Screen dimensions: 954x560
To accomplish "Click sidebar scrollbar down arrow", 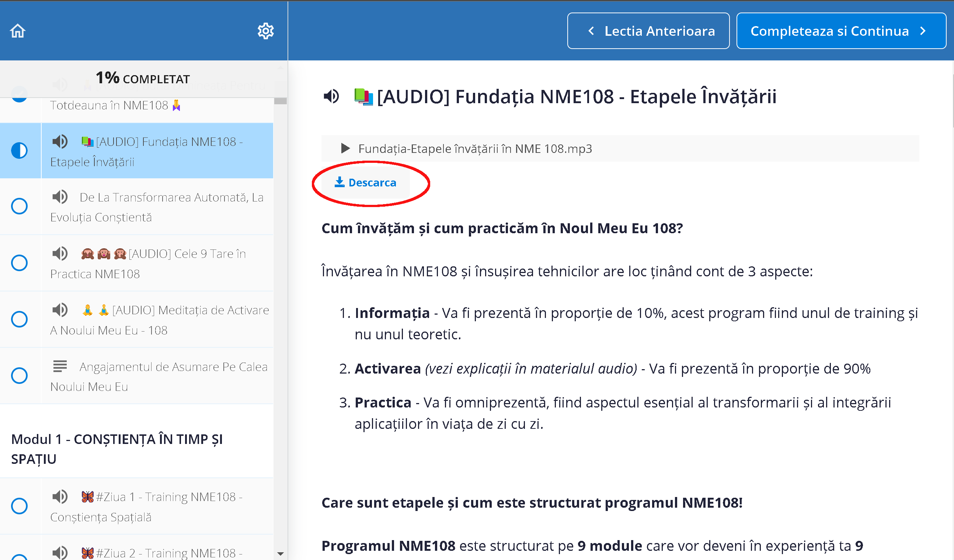I will pos(280,554).
